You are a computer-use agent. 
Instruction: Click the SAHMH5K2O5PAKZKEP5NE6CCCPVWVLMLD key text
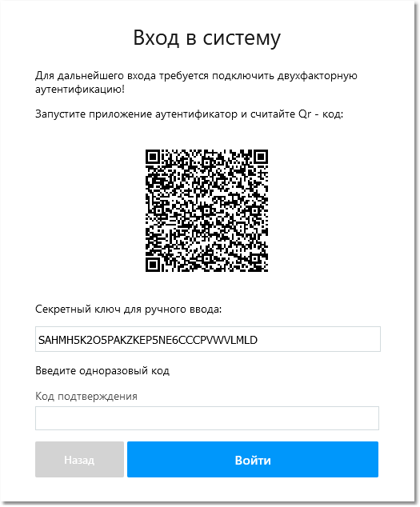coord(148,340)
